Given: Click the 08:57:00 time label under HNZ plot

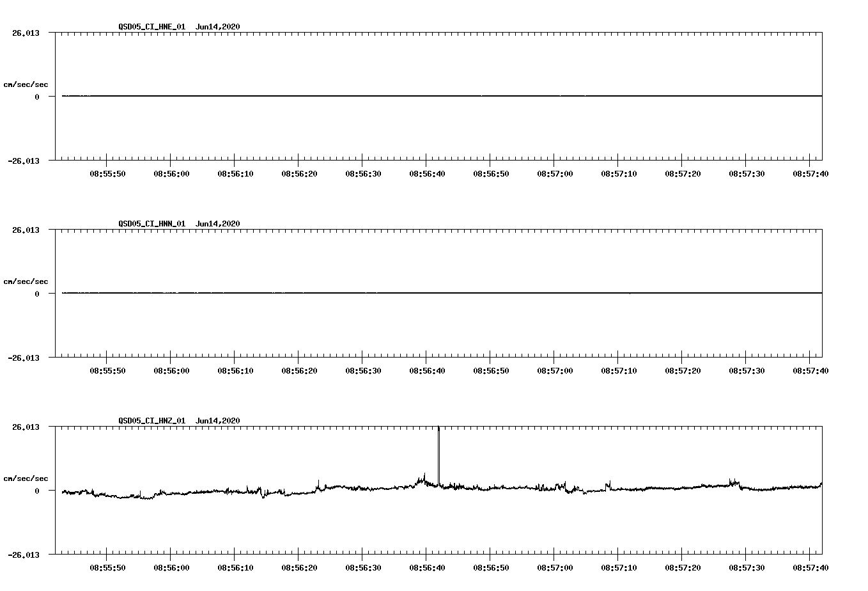Looking at the screenshot, I should tap(555, 568).
